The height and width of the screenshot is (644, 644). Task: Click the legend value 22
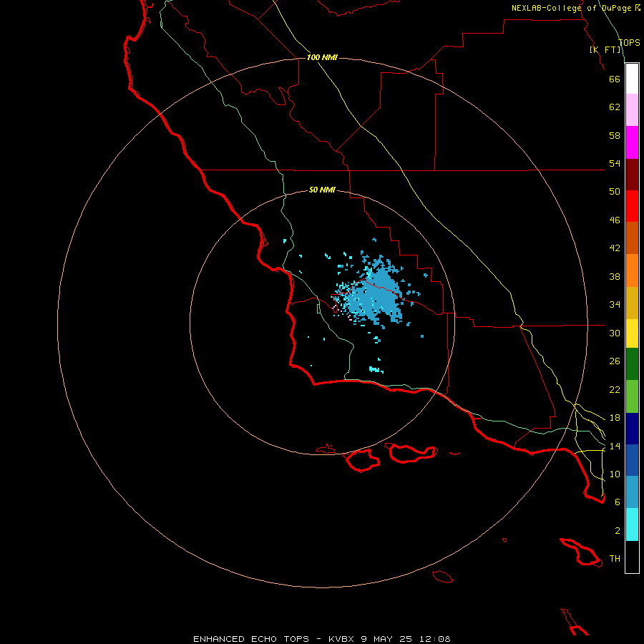click(x=615, y=389)
